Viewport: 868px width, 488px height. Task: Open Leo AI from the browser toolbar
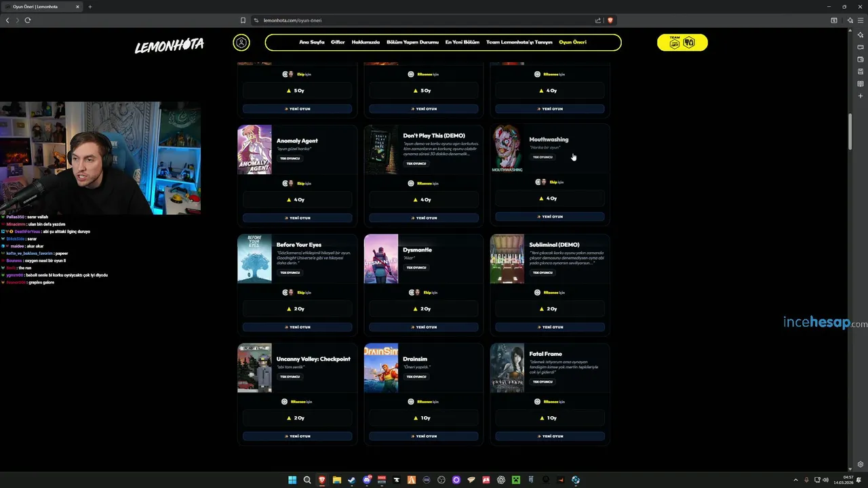click(x=850, y=20)
